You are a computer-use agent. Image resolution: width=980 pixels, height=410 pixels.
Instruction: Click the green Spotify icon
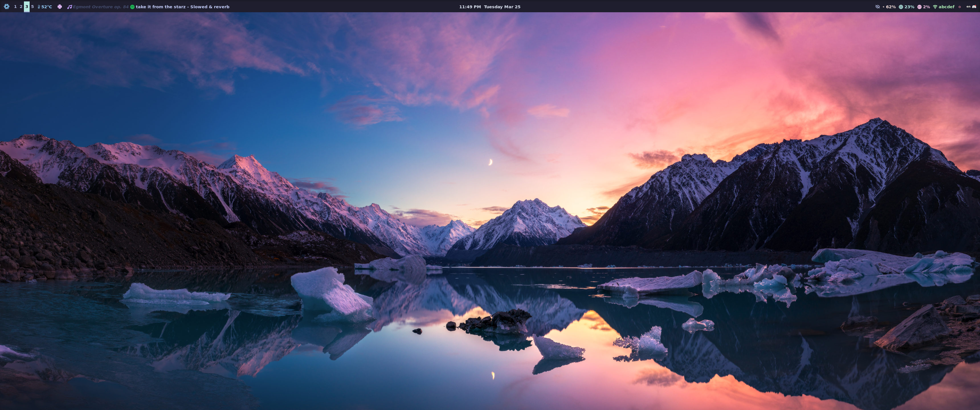click(132, 7)
